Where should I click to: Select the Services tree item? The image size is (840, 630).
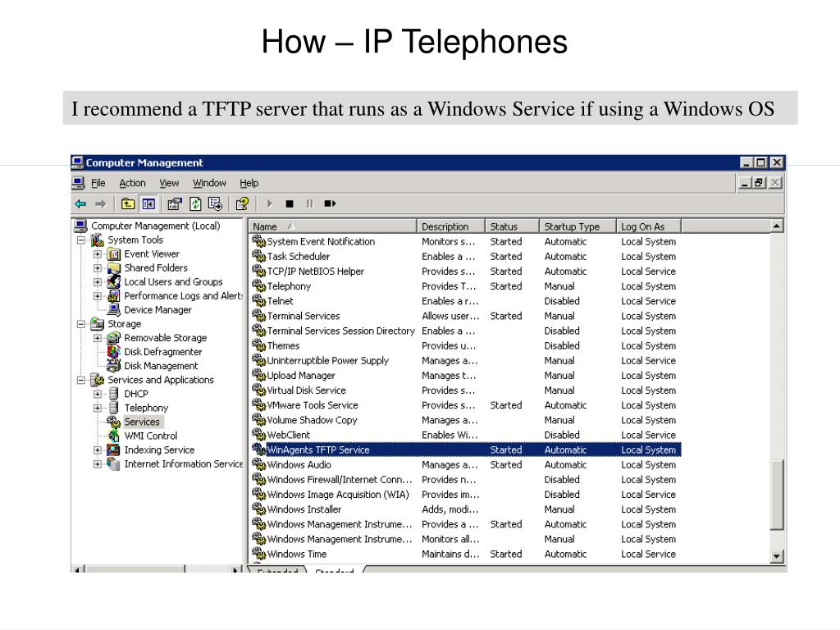142,422
